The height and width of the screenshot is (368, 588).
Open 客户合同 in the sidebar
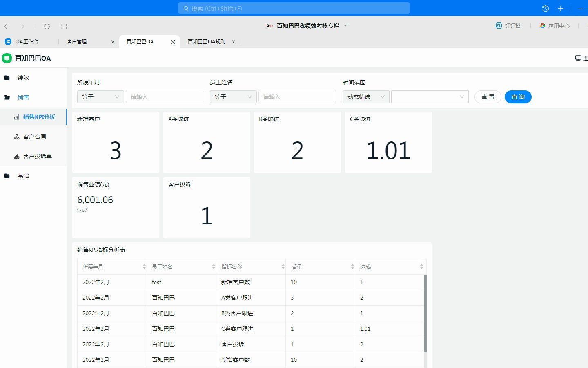tap(34, 137)
